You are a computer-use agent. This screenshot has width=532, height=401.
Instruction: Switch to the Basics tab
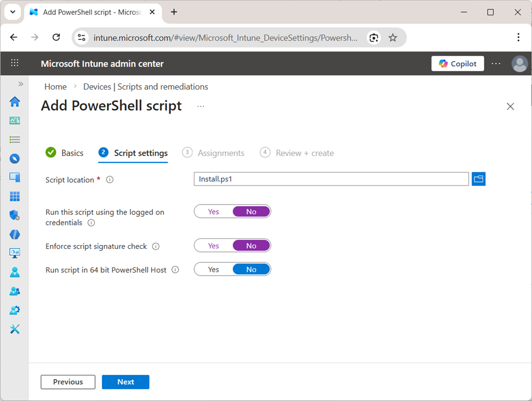pyautogui.click(x=71, y=153)
